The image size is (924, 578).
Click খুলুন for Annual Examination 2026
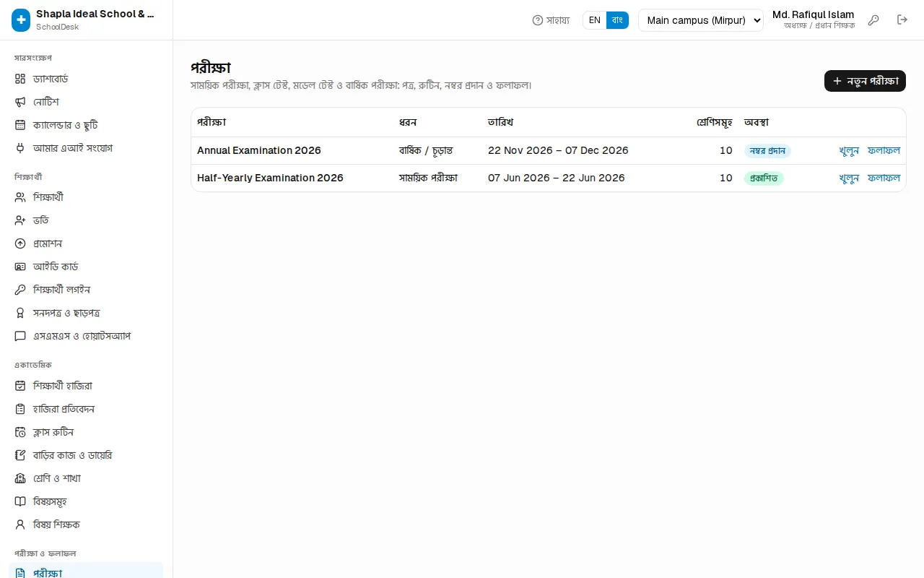pos(849,150)
